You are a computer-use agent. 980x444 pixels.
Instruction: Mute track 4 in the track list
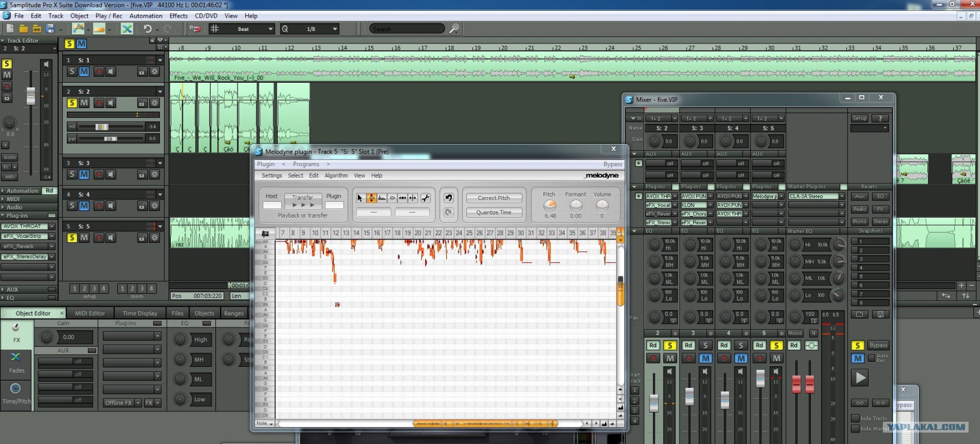pyautogui.click(x=84, y=206)
